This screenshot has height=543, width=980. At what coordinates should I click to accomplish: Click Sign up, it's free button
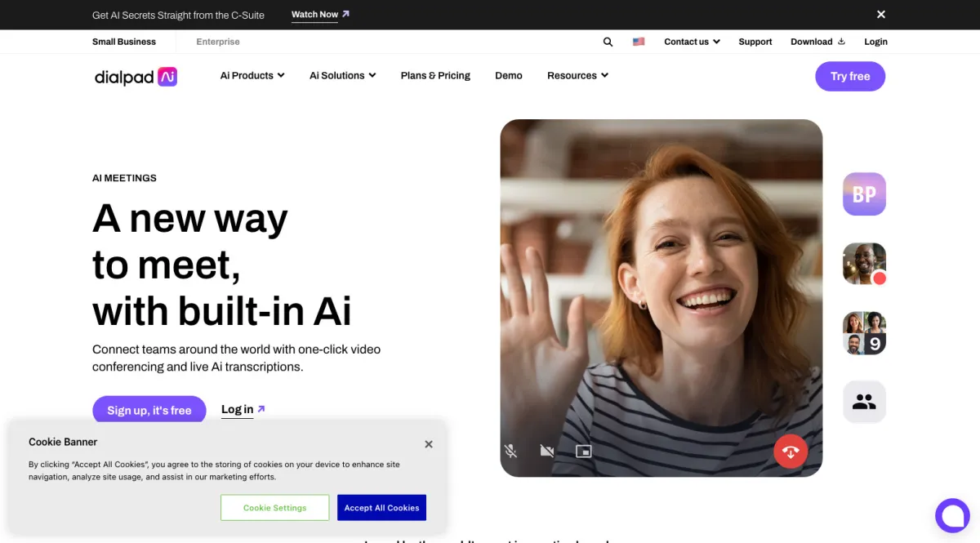point(149,410)
